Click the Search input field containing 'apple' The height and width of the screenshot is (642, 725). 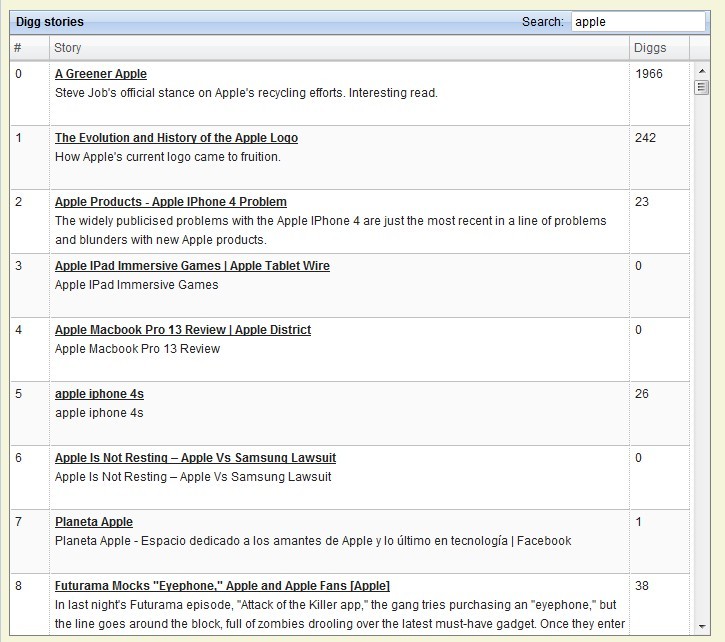point(638,22)
